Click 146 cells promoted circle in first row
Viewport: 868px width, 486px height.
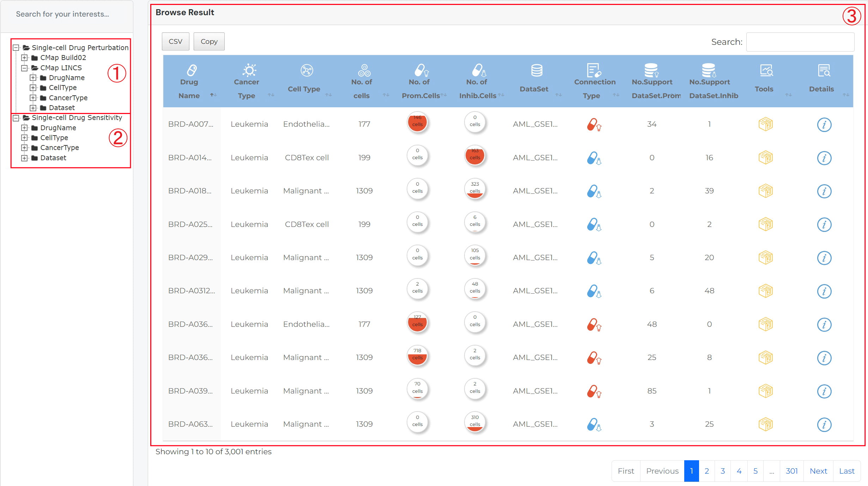click(417, 122)
